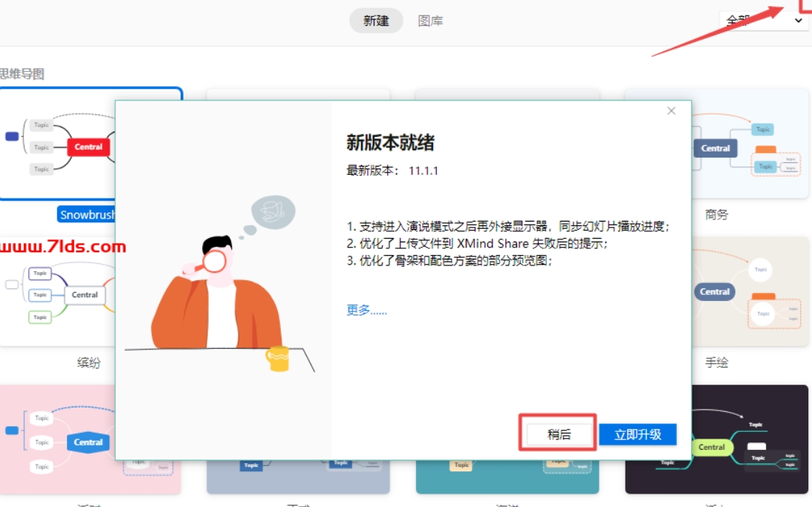
Task: Click the 立即升级 button
Action: click(x=637, y=434)
